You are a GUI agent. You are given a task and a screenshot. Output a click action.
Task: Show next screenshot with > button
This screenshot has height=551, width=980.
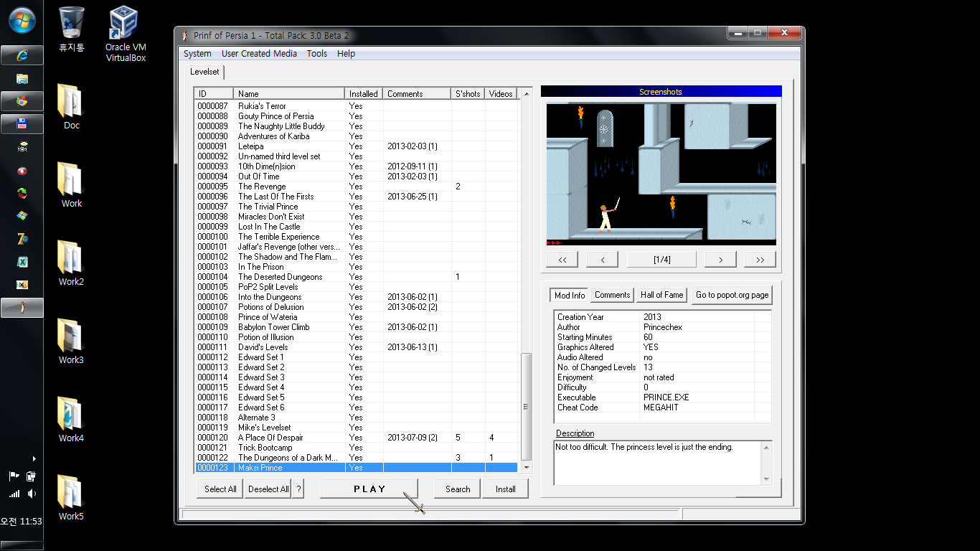pos(720,260)
